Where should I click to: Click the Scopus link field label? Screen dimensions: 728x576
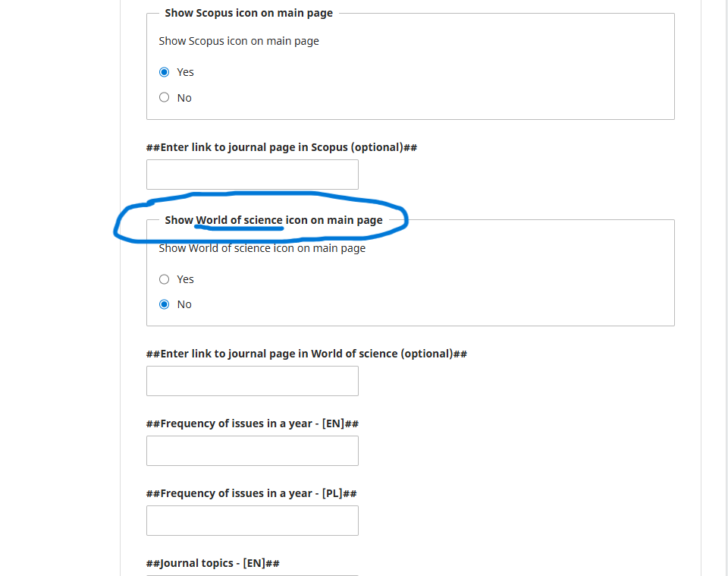[281, 147]
